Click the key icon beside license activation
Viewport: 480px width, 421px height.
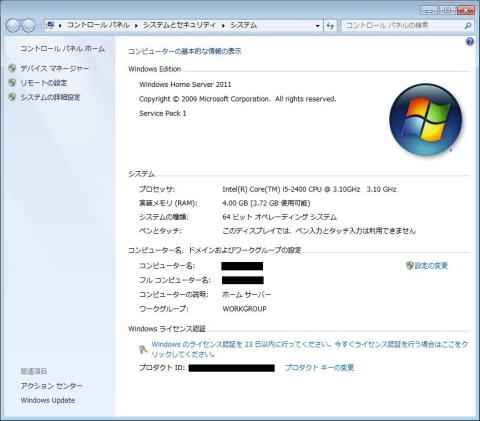pyautogui.click(x=143, y=349)
